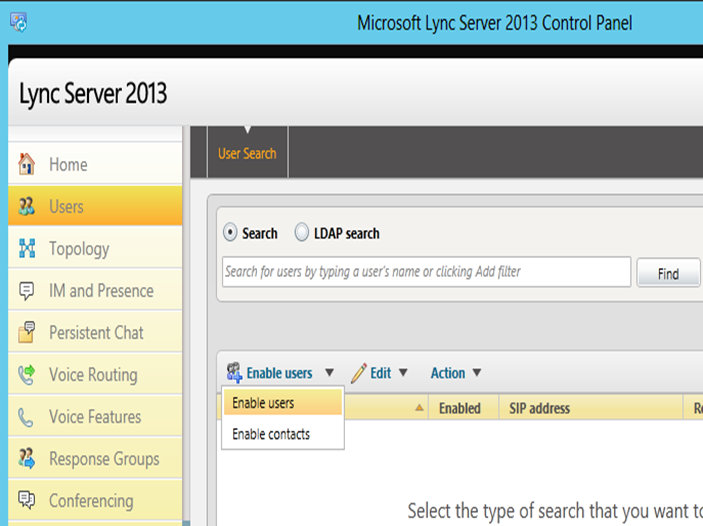
Task: Open the Voice Features section label
Action: (95, 417)
